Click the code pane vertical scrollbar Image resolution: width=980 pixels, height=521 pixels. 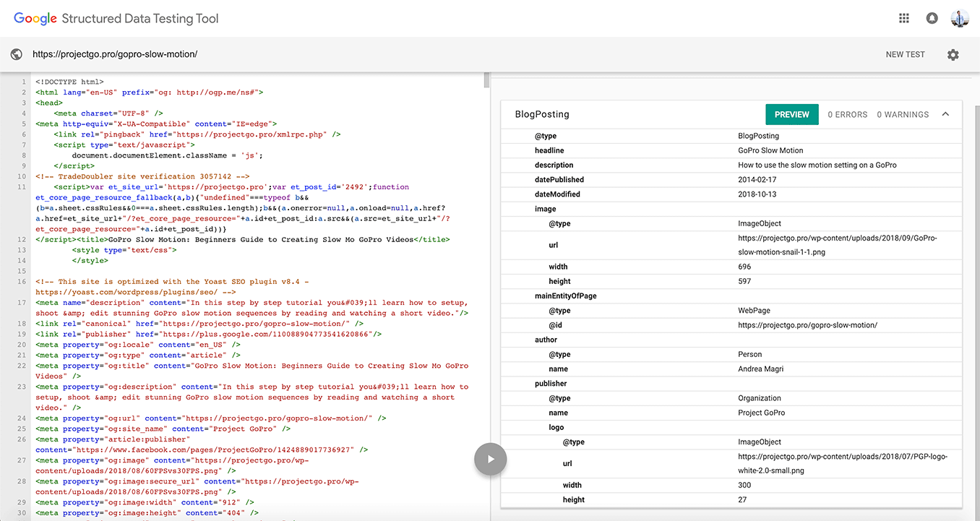(x=487, y=80)
